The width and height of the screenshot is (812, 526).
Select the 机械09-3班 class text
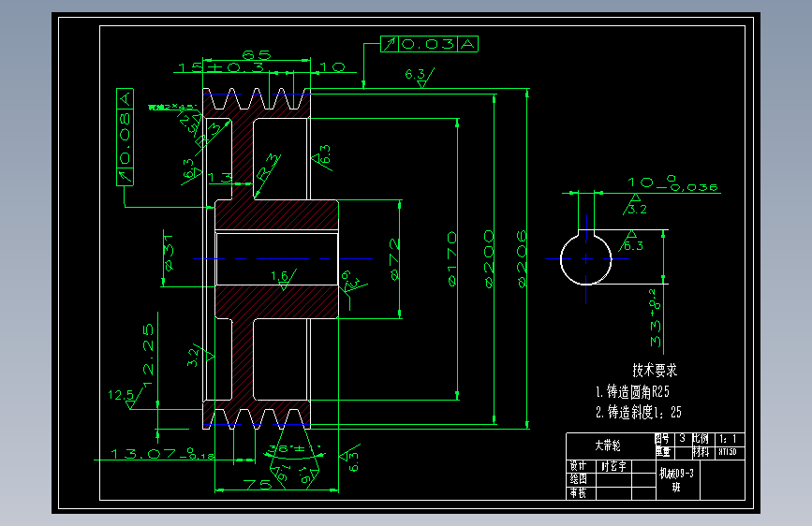(x=676, y=480)
